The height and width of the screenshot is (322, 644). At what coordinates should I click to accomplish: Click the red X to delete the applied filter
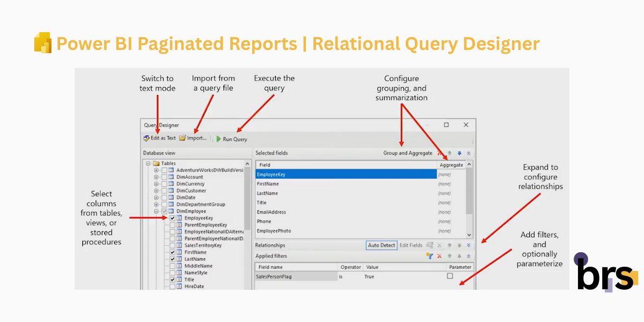pos(439,255)
